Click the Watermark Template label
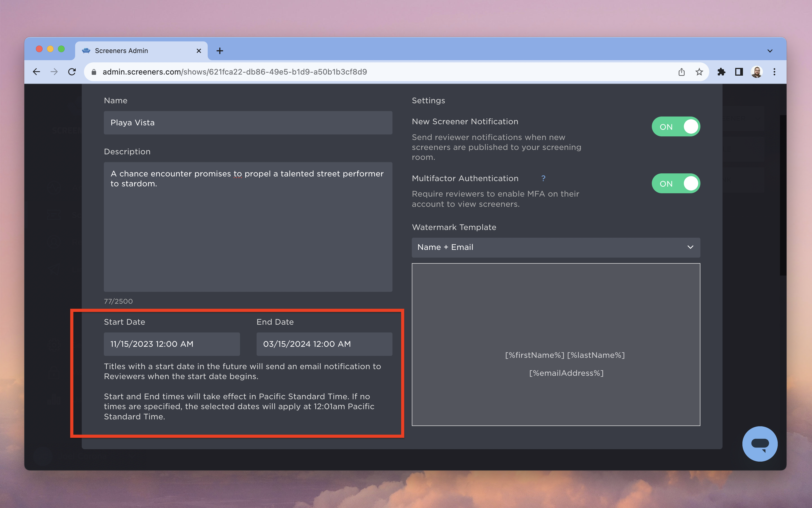The height and width of the screenshot is (508, 812). tap(454, 227)
